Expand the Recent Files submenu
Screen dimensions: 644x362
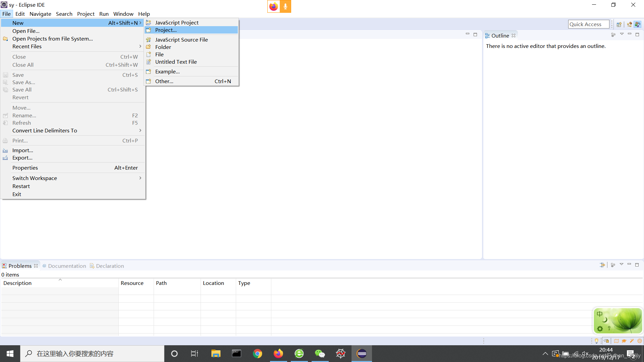(x=140, y=46)
